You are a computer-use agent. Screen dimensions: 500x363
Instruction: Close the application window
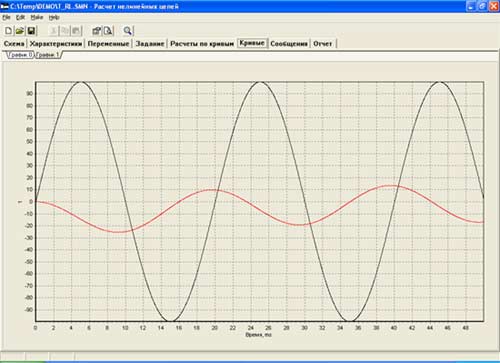point(494,6)
